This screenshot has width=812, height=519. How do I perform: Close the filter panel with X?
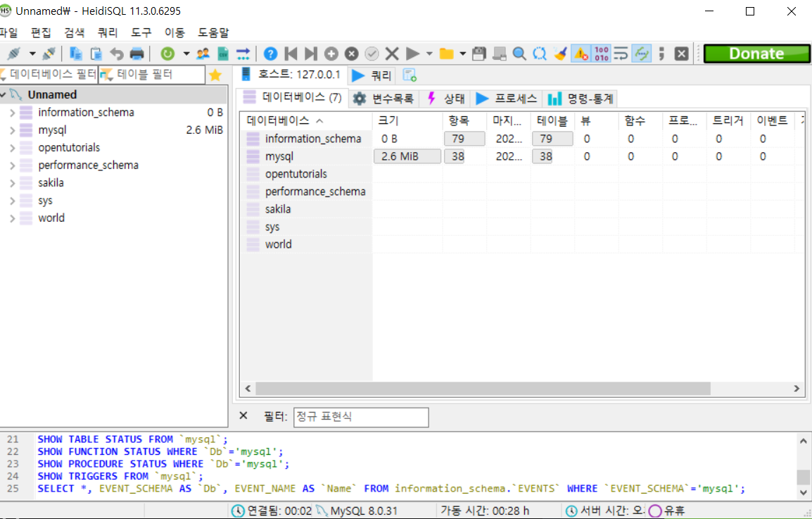click(x=243, y=415)
